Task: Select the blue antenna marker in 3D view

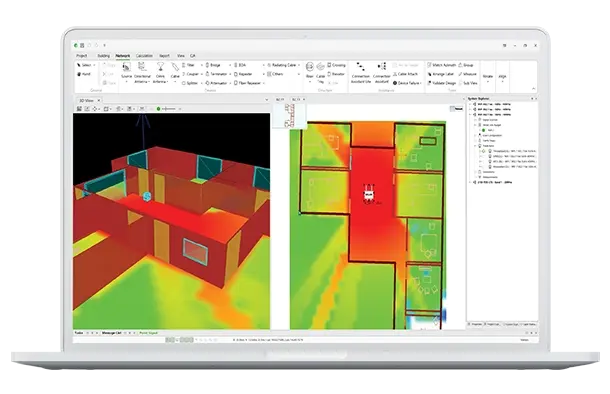Action: 146,196
